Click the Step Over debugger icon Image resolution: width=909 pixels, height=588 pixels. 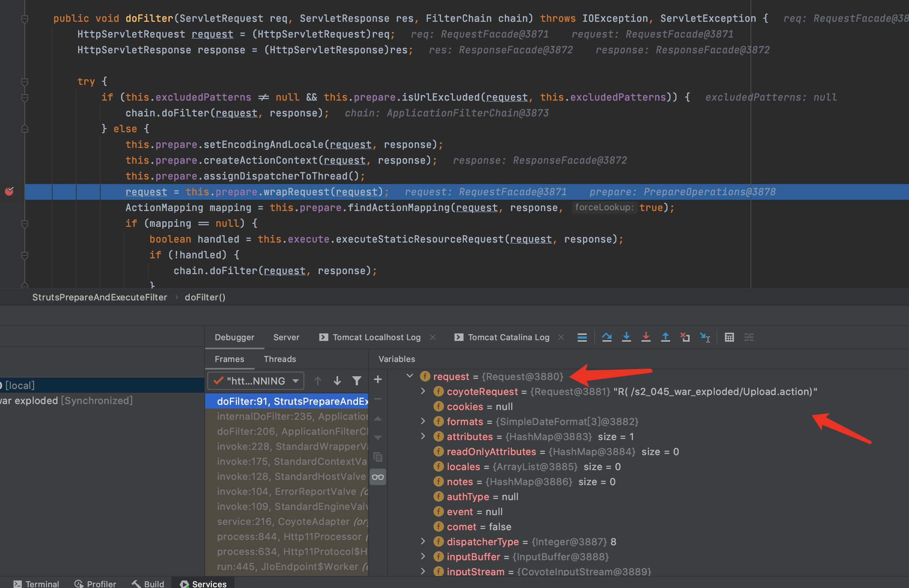pos(607,337)
